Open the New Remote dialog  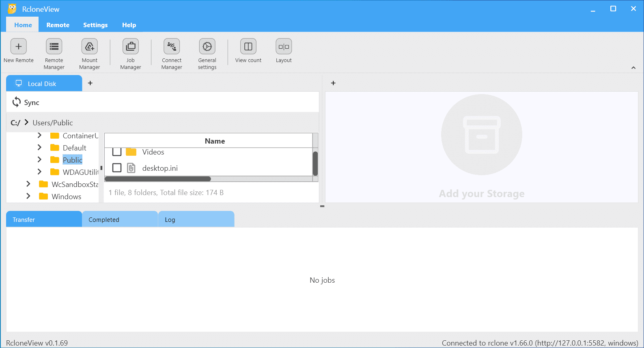coord(19,51)
